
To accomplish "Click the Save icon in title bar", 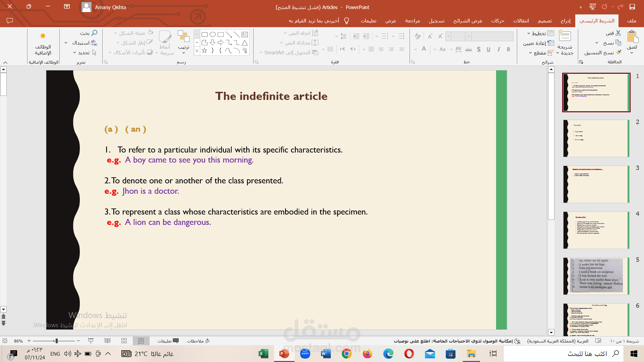I will (x=632, y=7).
